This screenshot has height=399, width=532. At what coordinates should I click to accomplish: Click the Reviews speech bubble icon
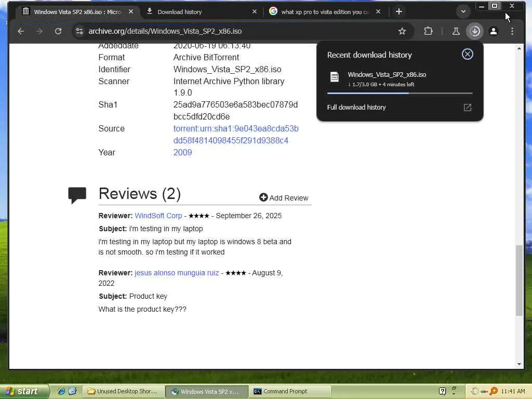pyautogui.click(x=77, y=195)
